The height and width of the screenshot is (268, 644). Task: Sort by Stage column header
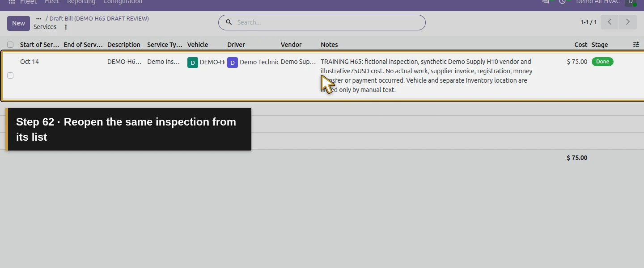pyautogui.click(x=600, y=45)
